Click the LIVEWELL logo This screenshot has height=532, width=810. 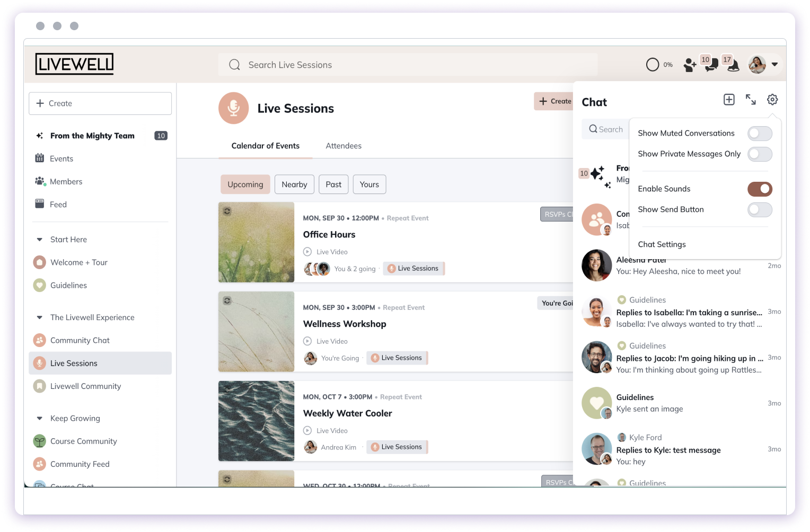74,64
